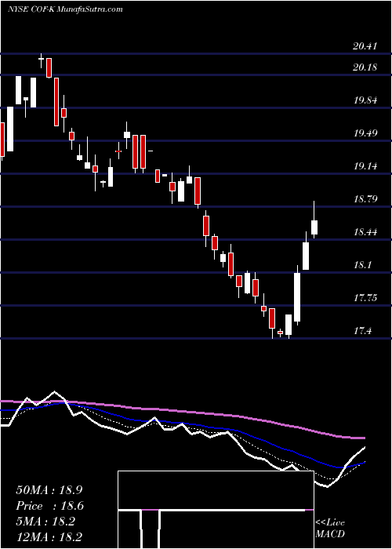This screenshot has height=549, width=392.
Task: Click the 20.18 price label
Action: pyautogui.click(x=365, y=67)
